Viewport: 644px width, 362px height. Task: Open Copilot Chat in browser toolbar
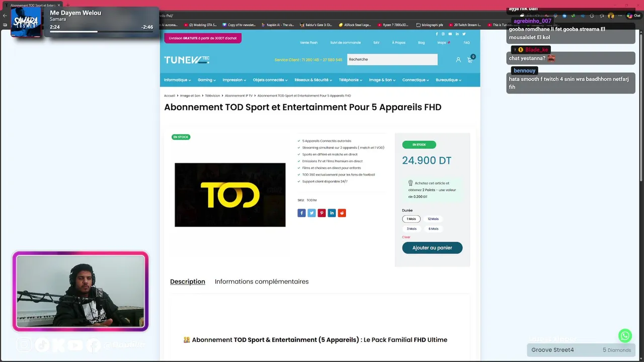coord(633,16)
